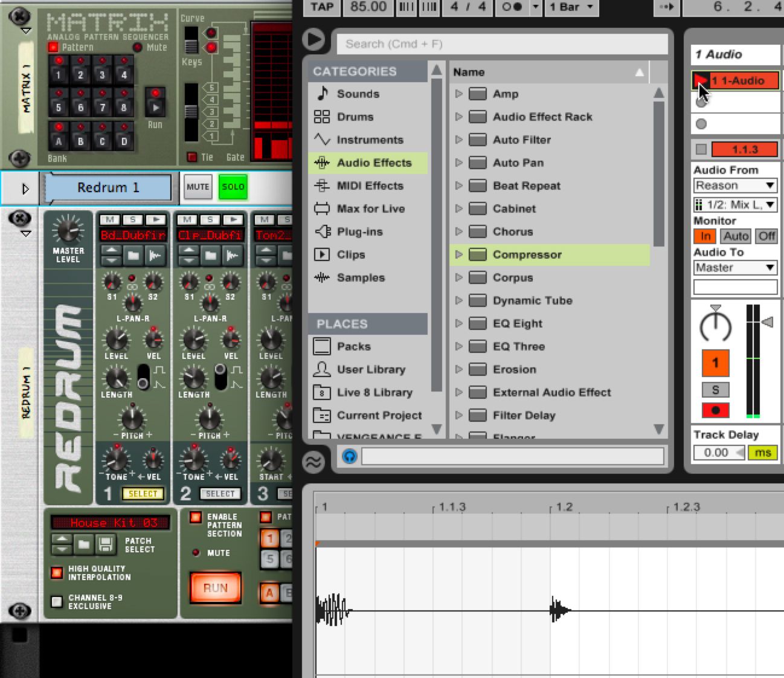This screenshot has height=678, width=784.
Task: Select the External Audio Effect entry
Action: click(x=552, y=392)
